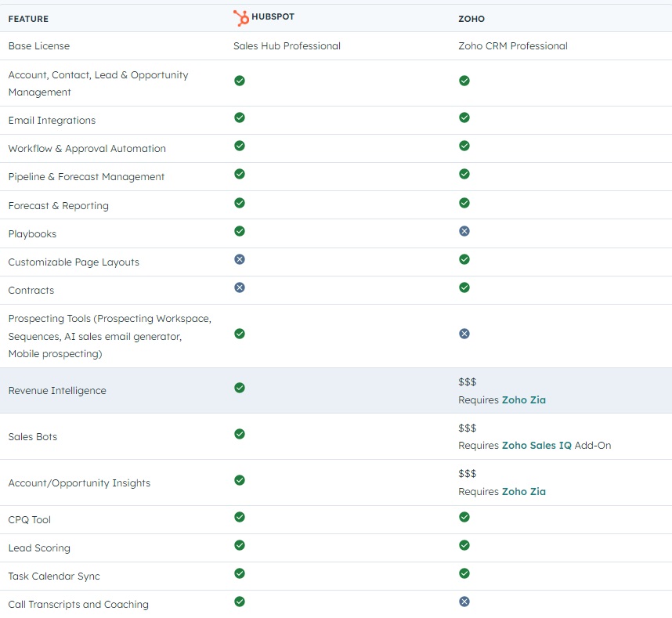Click HubSpot checkmark for Email Integrations
This screenshot has height=618, width=672.
(x=240, y=117)
